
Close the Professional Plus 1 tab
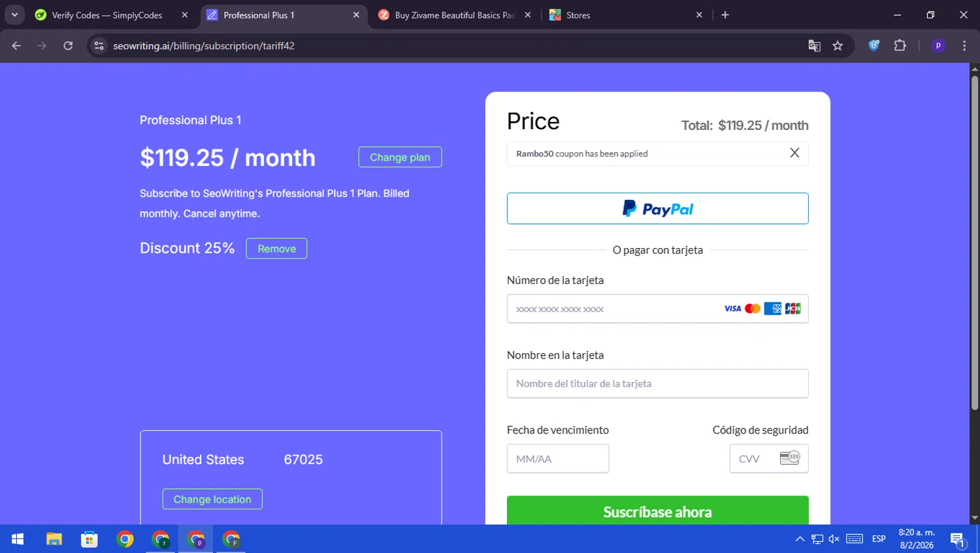(356, 15)
